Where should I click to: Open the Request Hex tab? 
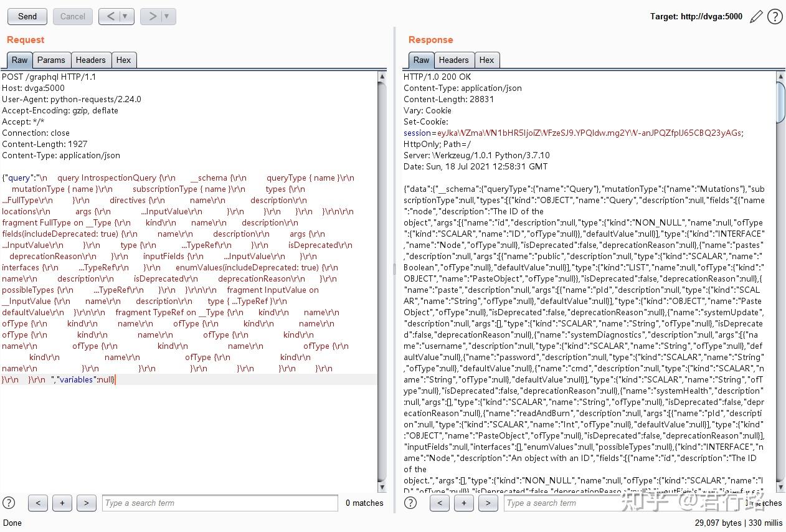[x=124, y=60]
